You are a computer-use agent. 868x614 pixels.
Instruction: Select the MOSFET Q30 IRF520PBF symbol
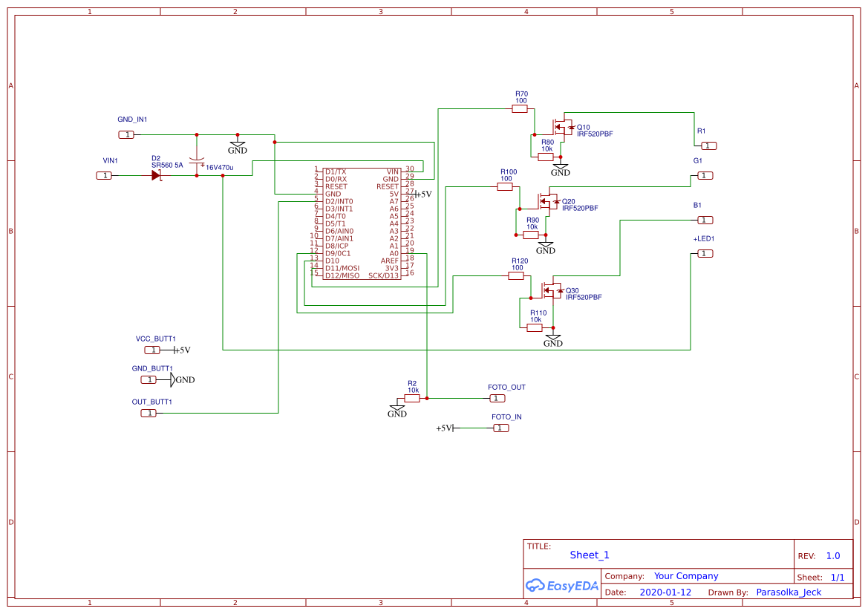[553, 290]
